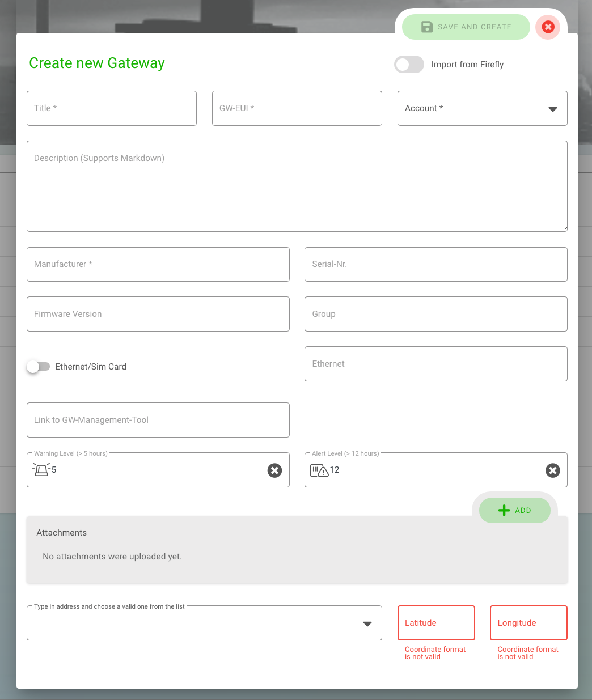Focus the Title input field

112,108
